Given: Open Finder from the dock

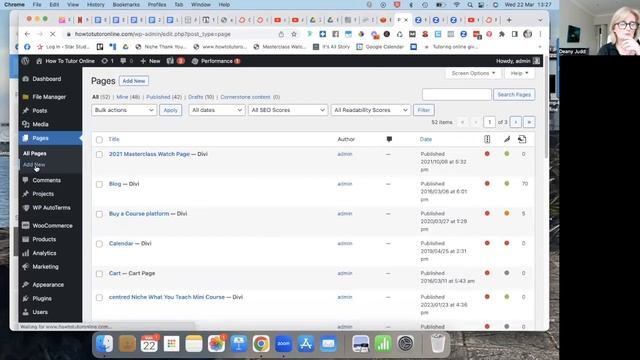Looking at the screenshot, I should click(x=104, y=344).
